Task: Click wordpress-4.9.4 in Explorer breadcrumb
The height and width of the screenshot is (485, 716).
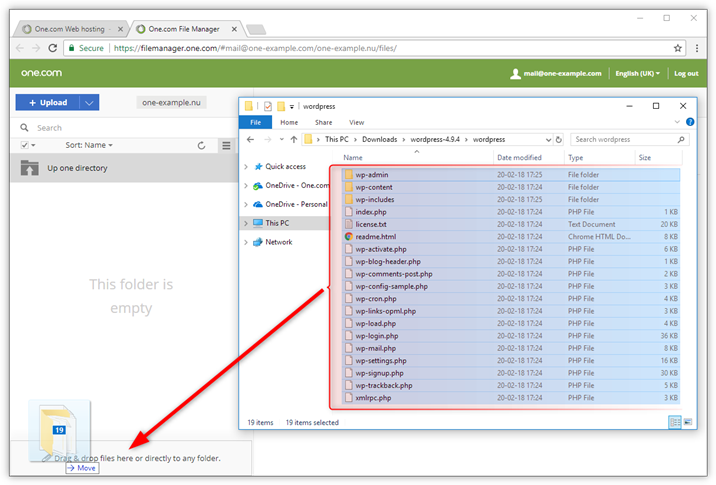Action: 435,139
